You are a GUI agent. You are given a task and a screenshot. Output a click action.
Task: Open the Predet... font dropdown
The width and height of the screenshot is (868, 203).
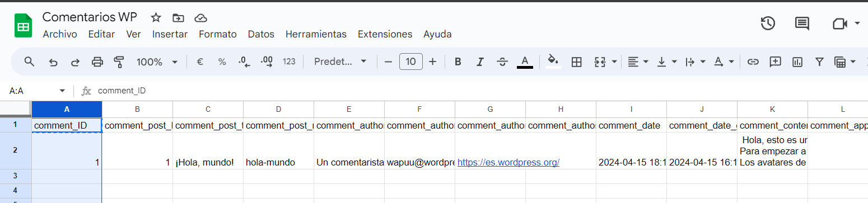click(340, 62)
